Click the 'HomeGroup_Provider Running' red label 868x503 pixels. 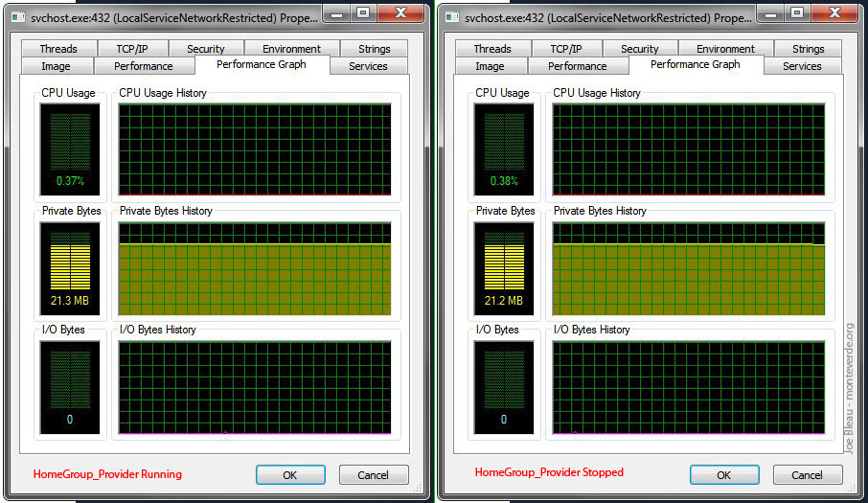(x=107, y=474)
